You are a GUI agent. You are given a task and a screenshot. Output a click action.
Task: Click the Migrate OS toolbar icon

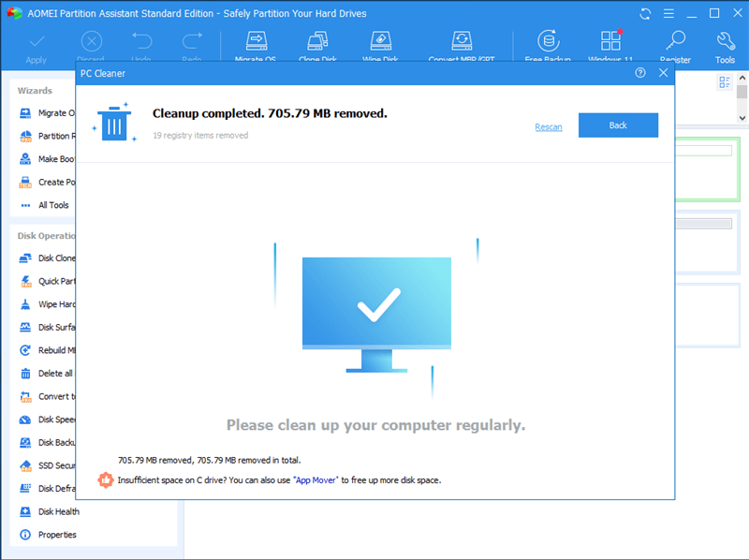(x=256, y=41)
